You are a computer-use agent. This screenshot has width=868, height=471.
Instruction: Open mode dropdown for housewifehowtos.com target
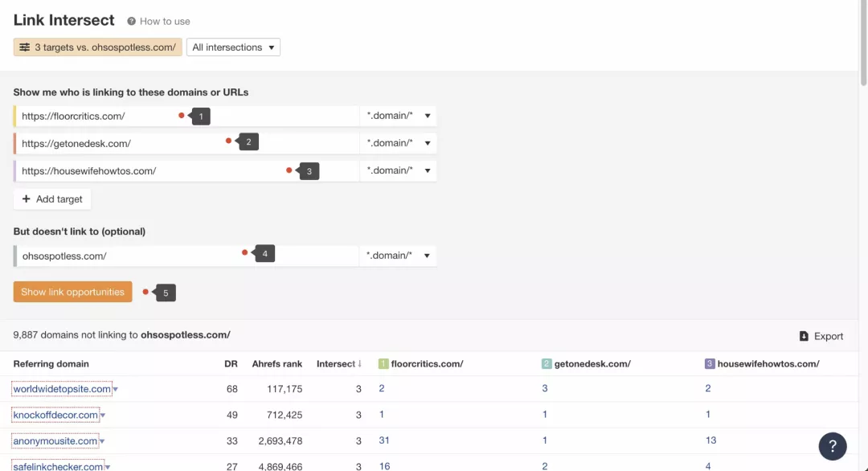tap(398, 171)
